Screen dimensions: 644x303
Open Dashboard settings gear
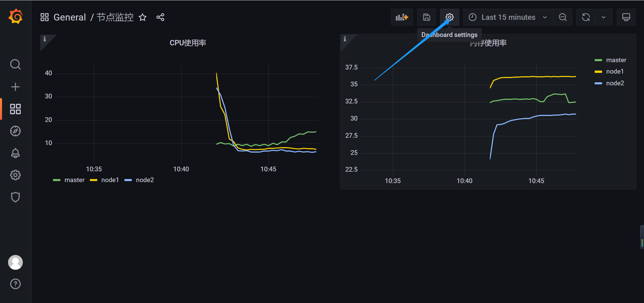(449, 17)
